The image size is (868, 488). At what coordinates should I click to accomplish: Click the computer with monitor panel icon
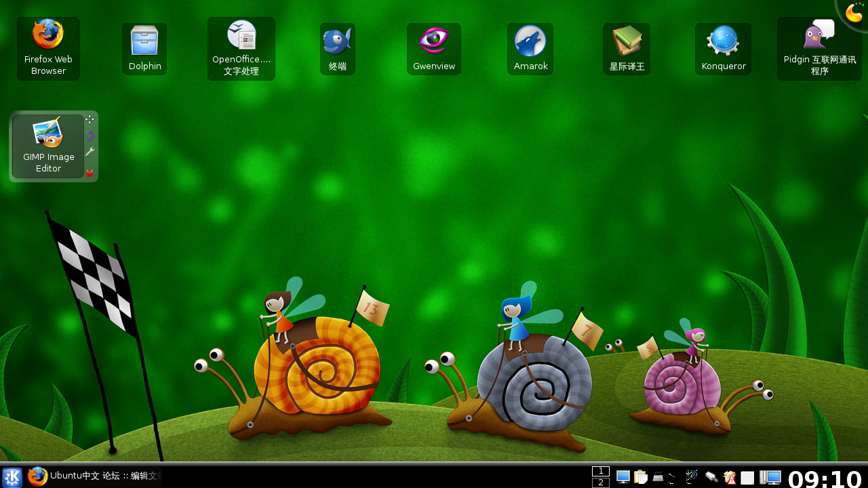770,477
